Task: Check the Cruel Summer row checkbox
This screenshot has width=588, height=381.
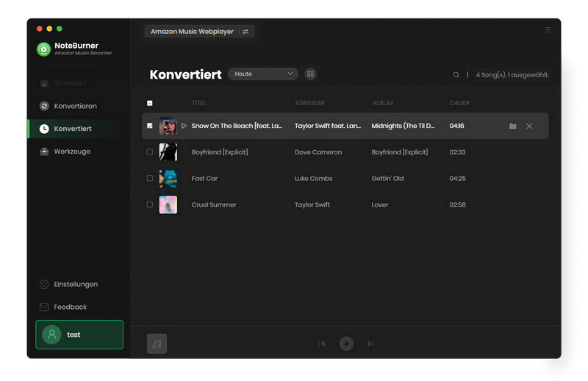Action: (x=150, y=204)
